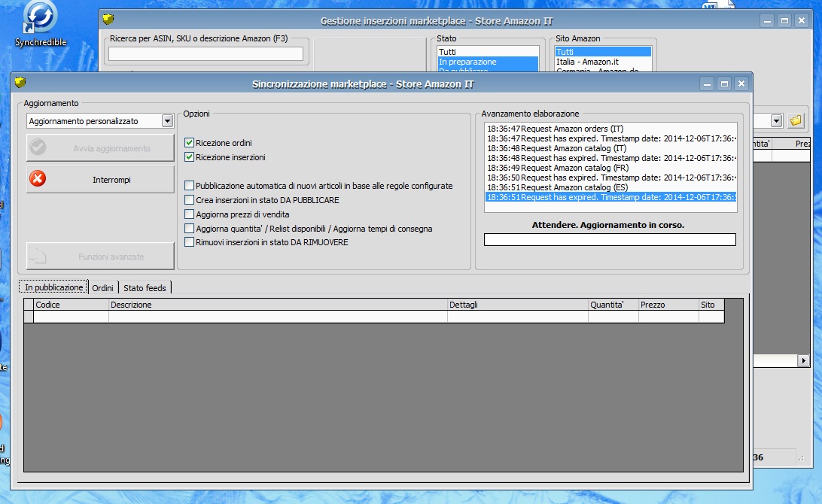Click the row selector of first grid row
This screenshot has width=822, height=504.
[29, 317]
